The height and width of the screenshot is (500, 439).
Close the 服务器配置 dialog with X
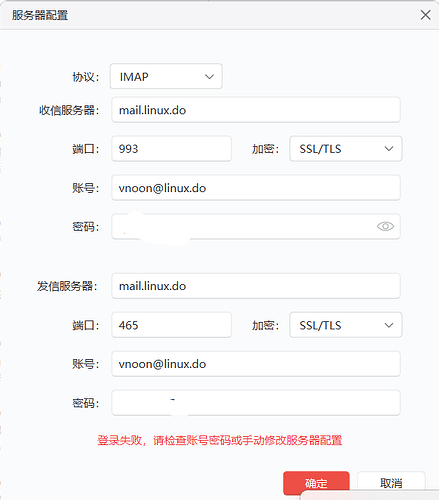pyautogui.click(x=425, y=15)
